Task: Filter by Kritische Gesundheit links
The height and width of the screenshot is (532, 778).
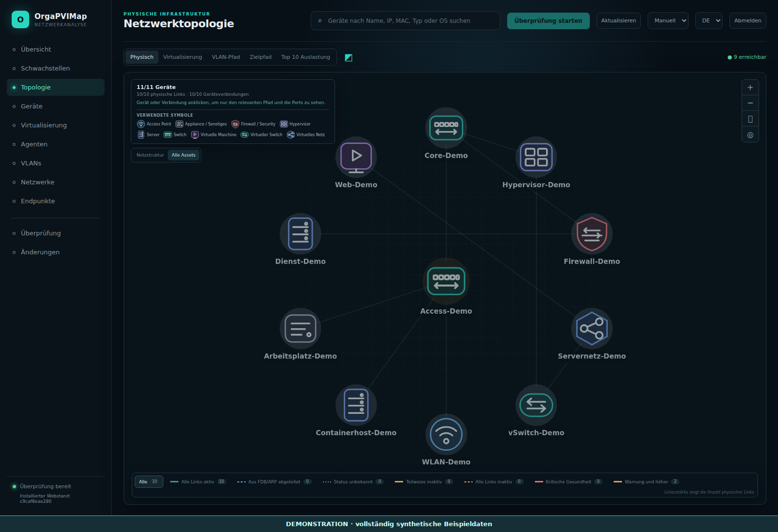Action: pos(568,482)
